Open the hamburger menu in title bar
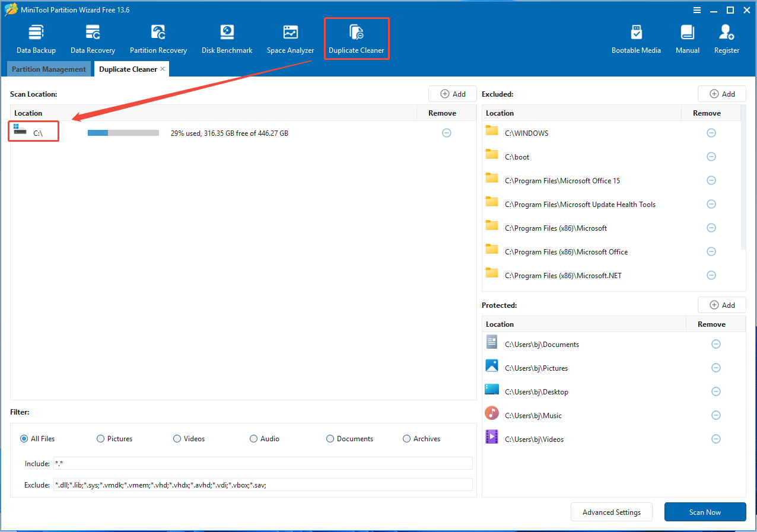This screenshot has width=757, height=532. click(x=696, y=9)
